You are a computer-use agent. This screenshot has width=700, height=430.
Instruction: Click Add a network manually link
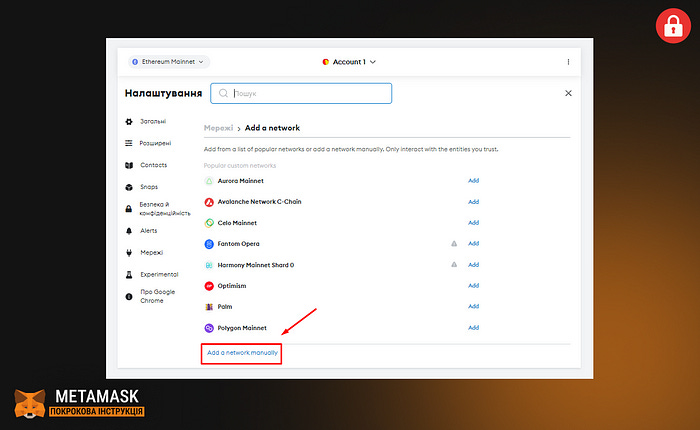click(242, 353)
